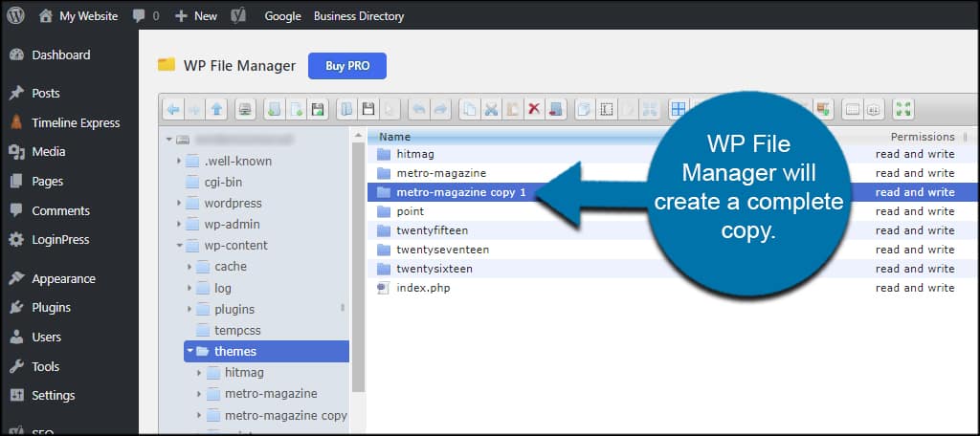The image size is (980, 436).
Task: Create a new folder from the toolbar
Action: tap(274, 109)
